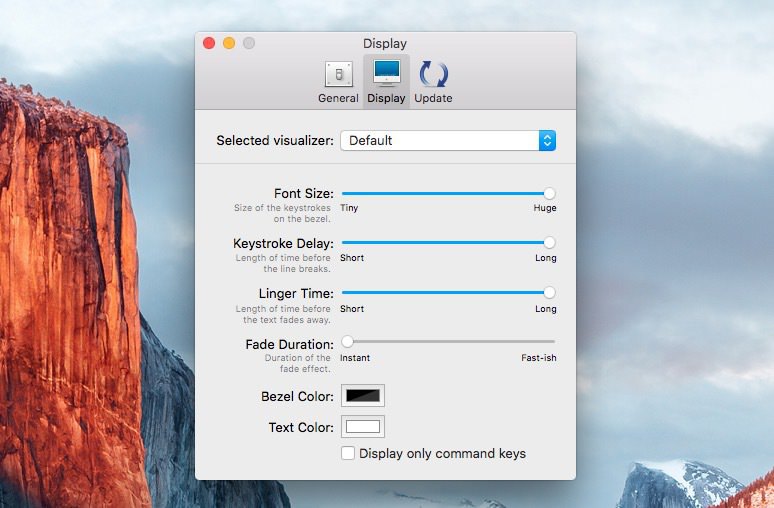Open the Selected visualizer dropdown

[x=448, y=141]
